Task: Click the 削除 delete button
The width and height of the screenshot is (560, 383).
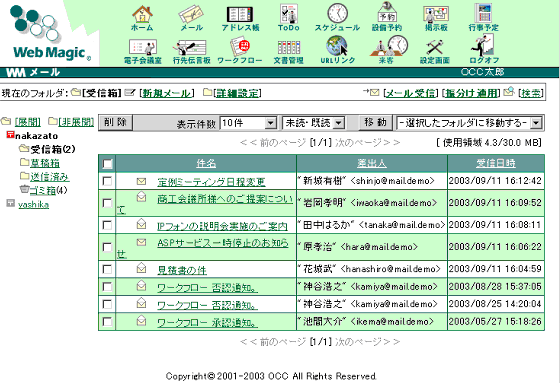Action: pos(115,122)
